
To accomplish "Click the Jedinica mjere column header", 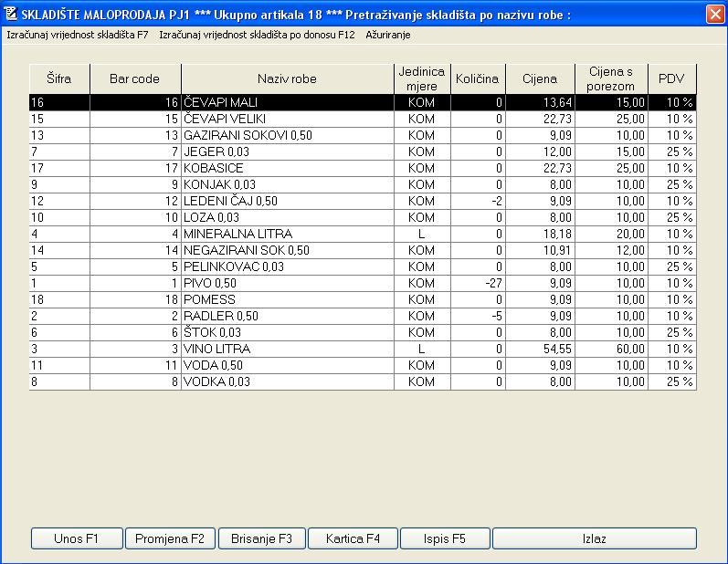I will [422, 78].
